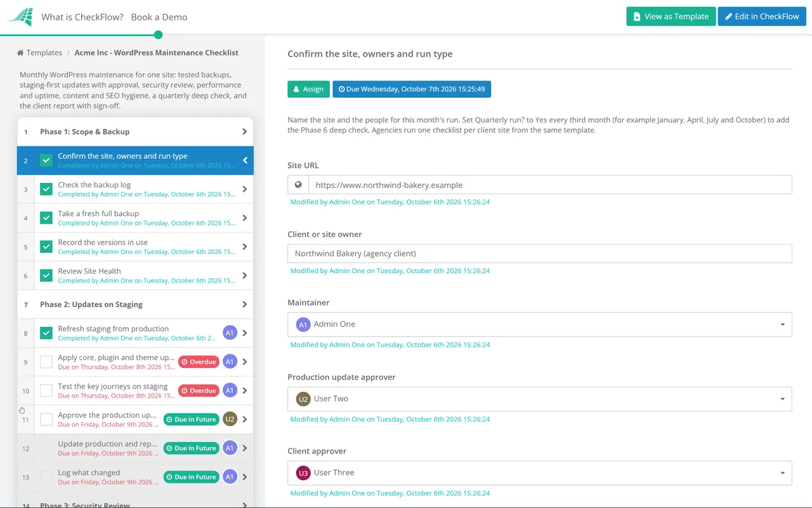
Task: Click the globe icon next to Site URL
Action: (298, 185)
